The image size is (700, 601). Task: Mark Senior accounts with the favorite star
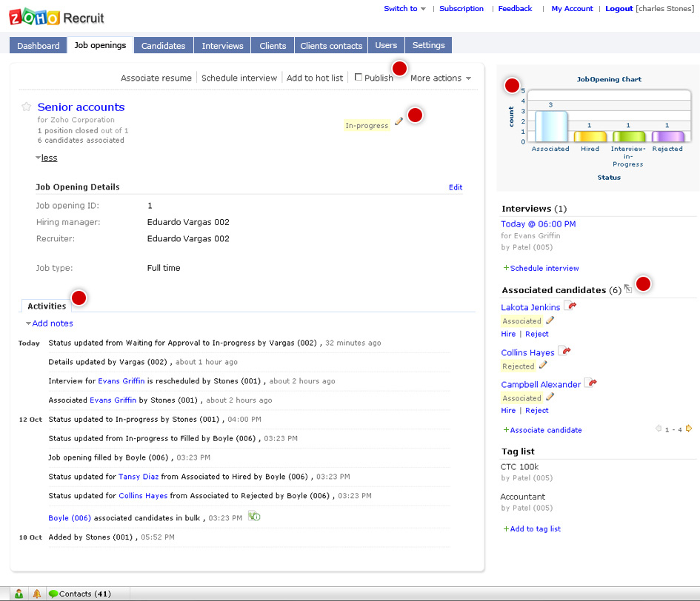pos(27,107)
